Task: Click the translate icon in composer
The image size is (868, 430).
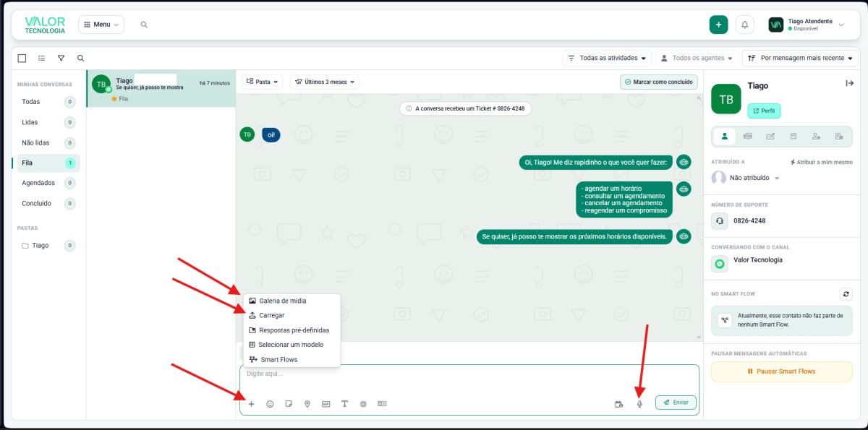Action: 382,404
